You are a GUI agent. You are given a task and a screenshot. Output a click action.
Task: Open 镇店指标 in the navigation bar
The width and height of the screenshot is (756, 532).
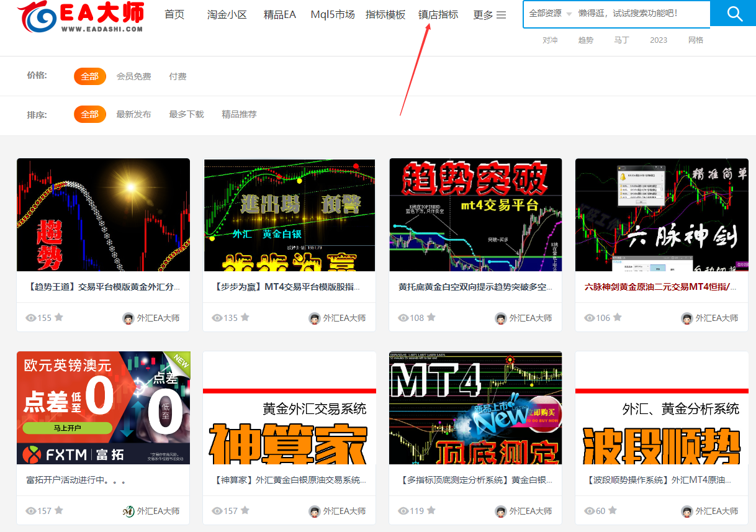[x=438, y=14]
